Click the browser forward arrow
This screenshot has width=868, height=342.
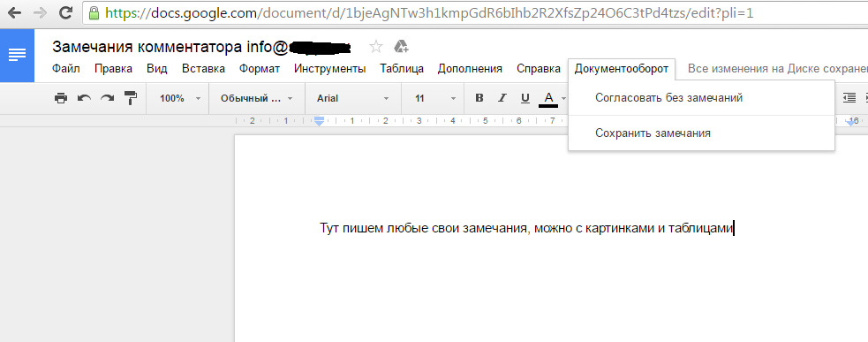point(40,12)
